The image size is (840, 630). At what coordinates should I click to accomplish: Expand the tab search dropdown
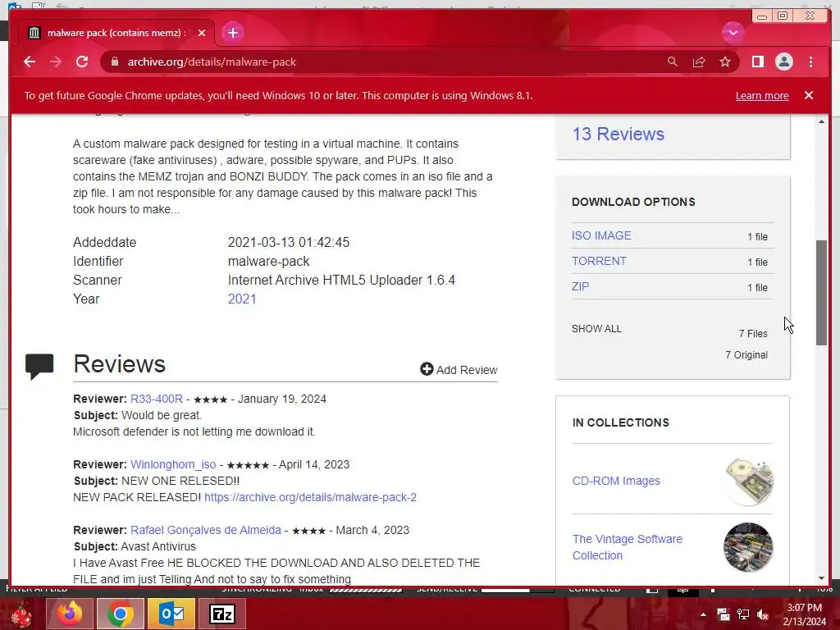click(733, 33)
